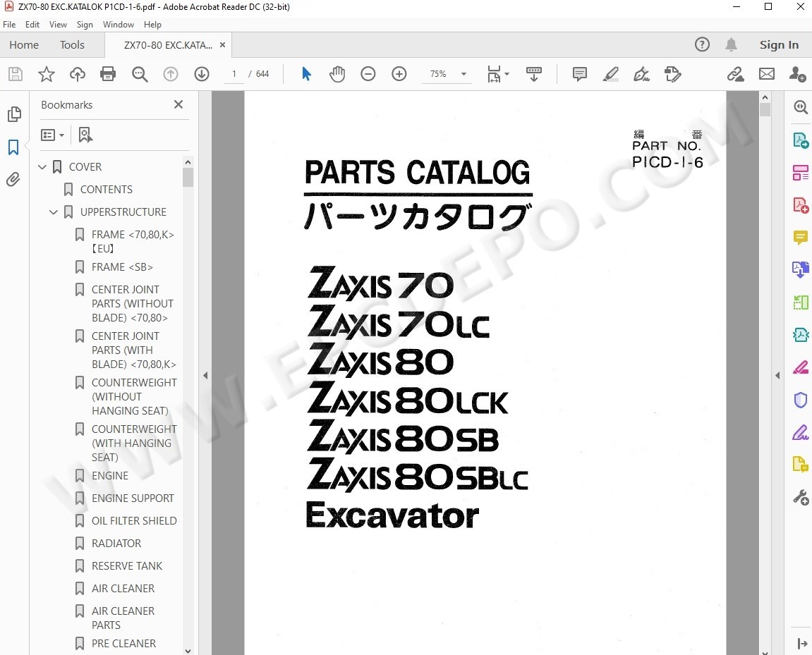812x655 pixels.
Task: Share with others using the add-person icon
Action: (797, 74)
